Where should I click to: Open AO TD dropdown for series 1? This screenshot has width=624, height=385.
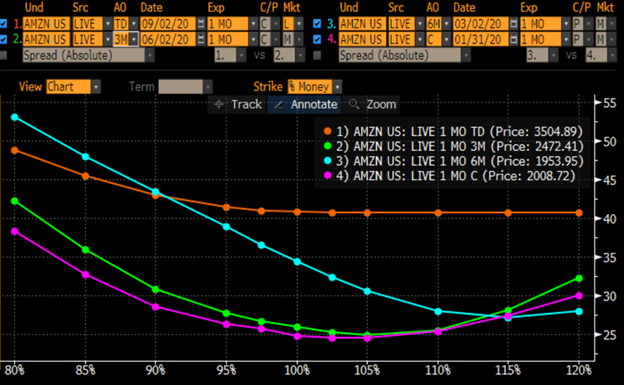coord(134,24)
